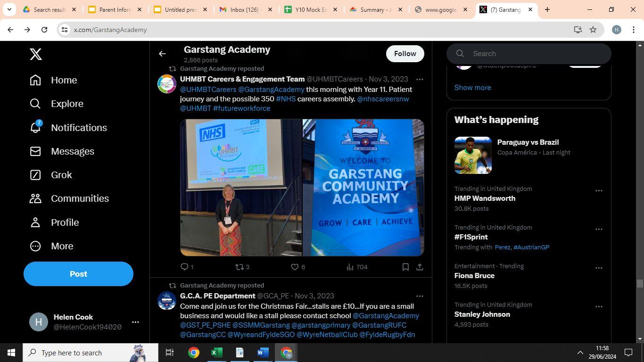
Task: Switch to the Parent Inform browser tab
Action: [x=115, y=9]
